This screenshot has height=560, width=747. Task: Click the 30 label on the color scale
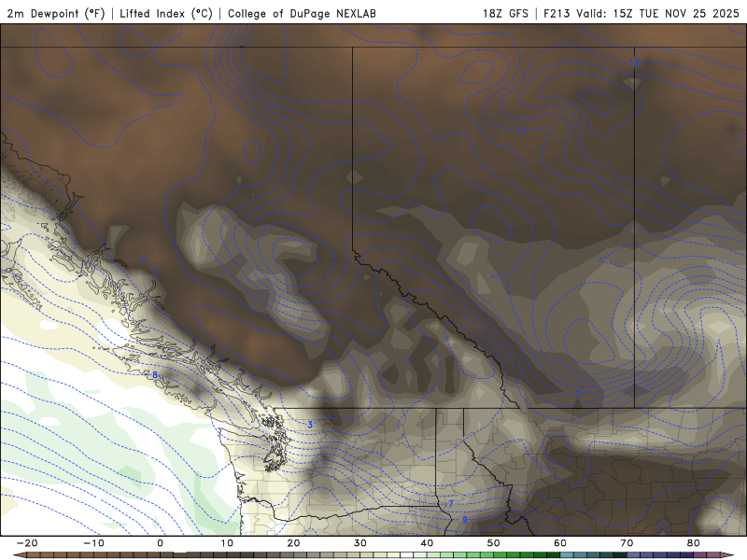pyautogui.click(x=360, y=543)
